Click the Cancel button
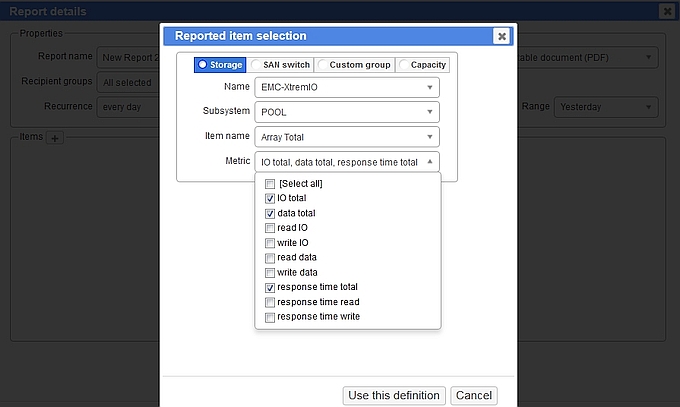680x407 pixels. click(474, 396)
